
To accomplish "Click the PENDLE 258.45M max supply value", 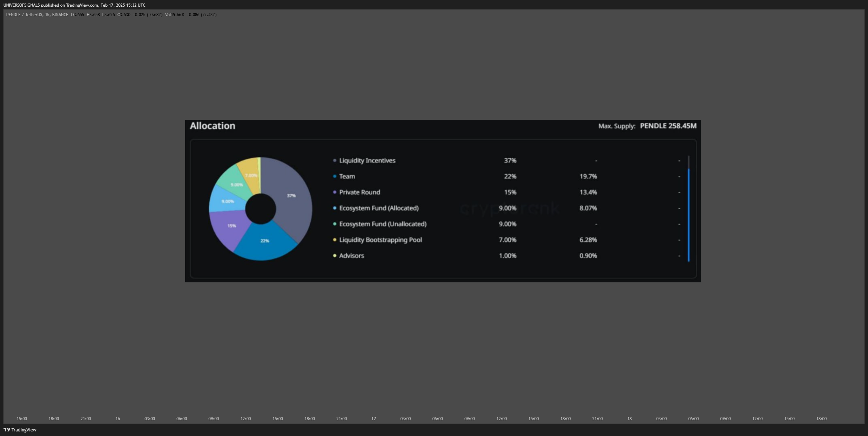I will [x=668, y=126].
